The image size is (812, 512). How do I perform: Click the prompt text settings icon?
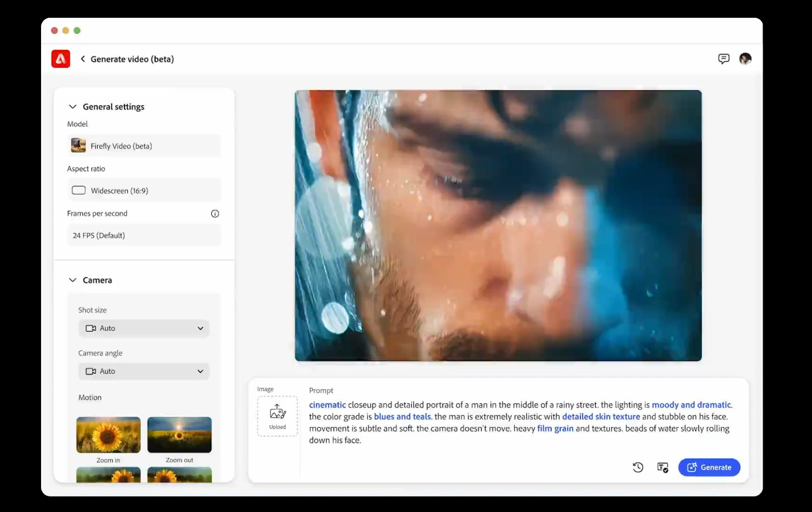pyautogui.click(x=662, y=467)
